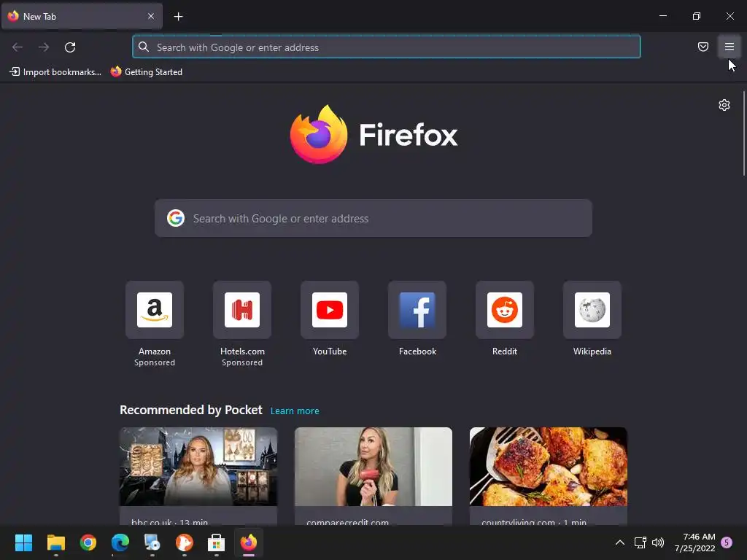747x560 pixels.
Task: Open the Facebook shortcut tile
Action: [417, 310]
